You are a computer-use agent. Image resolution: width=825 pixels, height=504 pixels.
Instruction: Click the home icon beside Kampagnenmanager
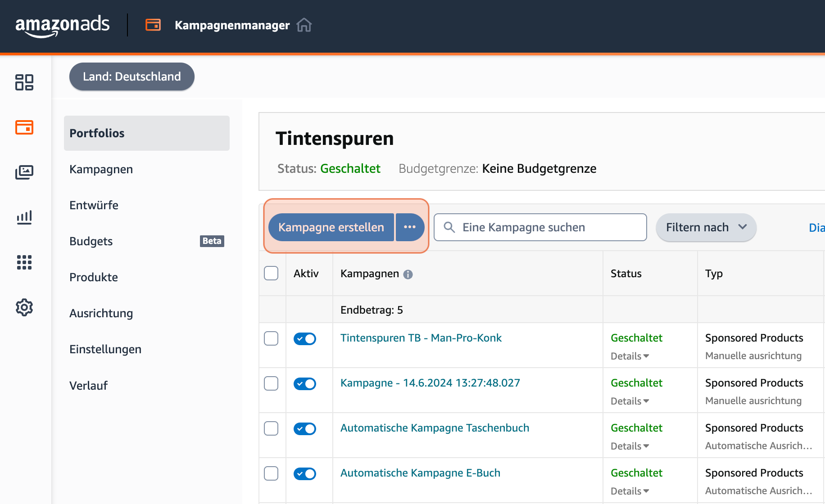coord(304,25)
